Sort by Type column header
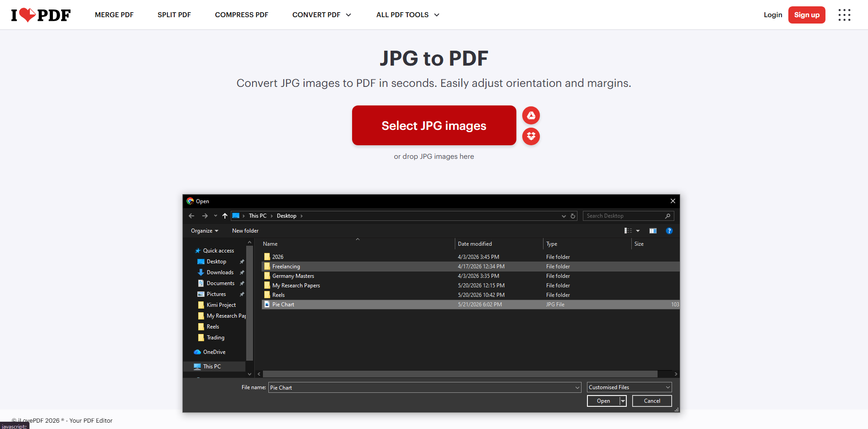The height and width of the screenshot is (429, 868). point(587,244)
